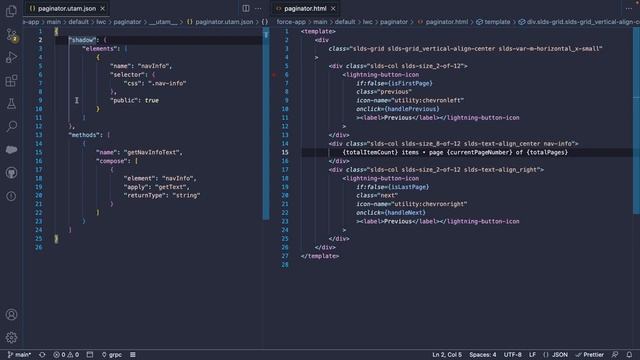Click '__utam__' folder in left breadcrumb

coord(163,22)
